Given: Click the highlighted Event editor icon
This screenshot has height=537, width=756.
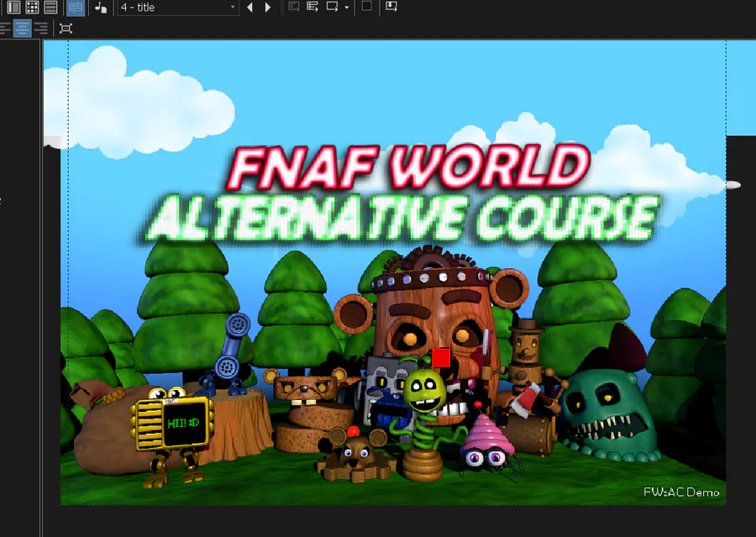Looking at the screenshot, I should click(76, 8).
